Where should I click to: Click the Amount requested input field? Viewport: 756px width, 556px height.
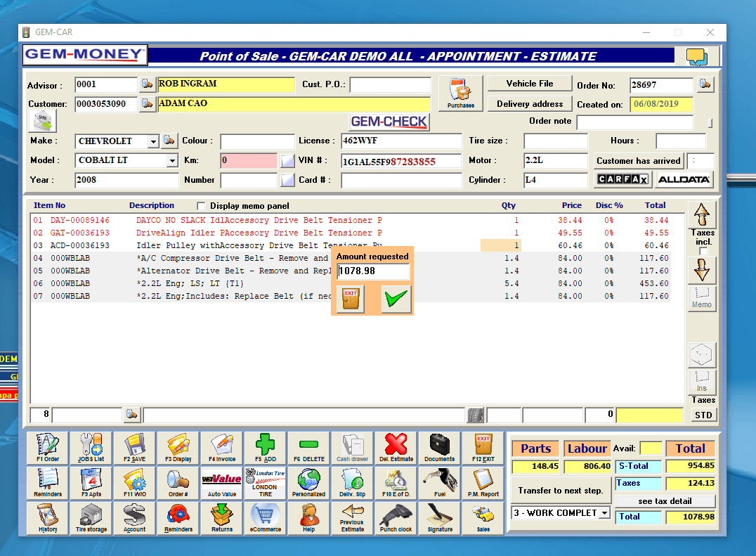(x=373, y=271)
